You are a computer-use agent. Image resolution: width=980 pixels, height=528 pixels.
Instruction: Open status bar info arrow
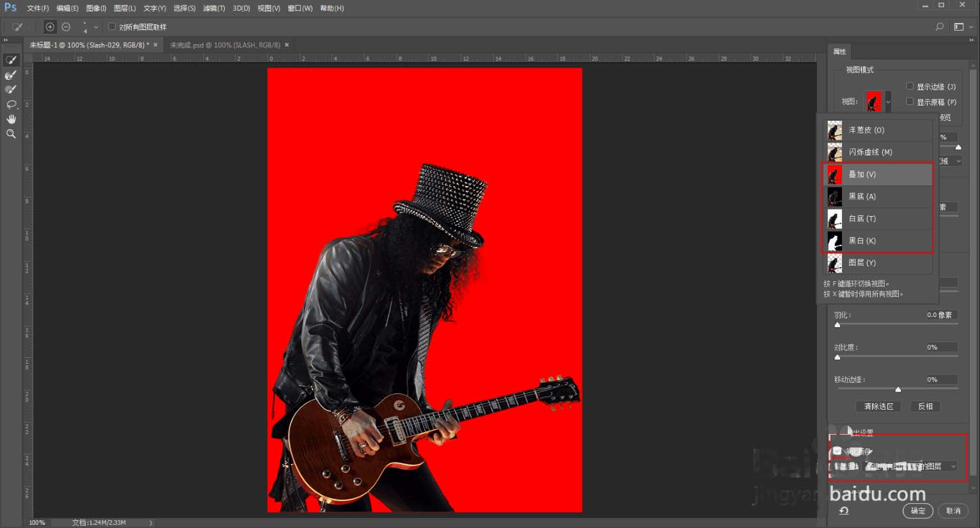(151, 523)
